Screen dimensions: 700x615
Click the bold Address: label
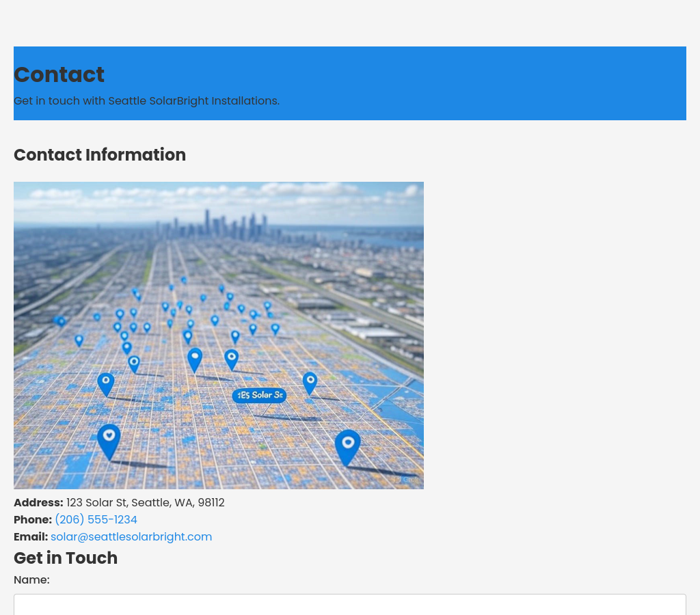(x=38, y=502)
